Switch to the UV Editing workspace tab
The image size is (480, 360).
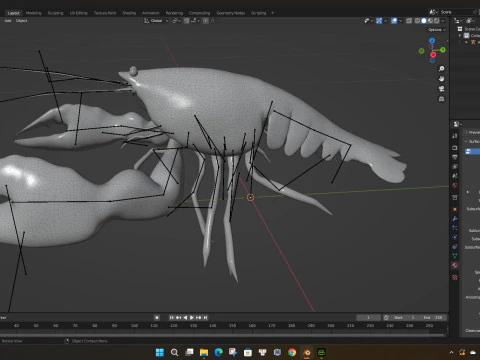(78, 13)
